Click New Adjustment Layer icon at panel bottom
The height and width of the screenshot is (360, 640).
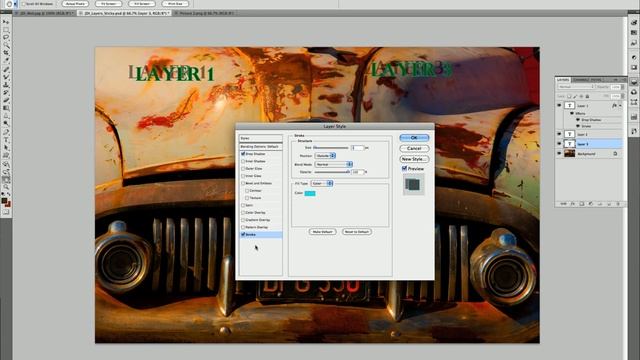[x=591, y=204]
